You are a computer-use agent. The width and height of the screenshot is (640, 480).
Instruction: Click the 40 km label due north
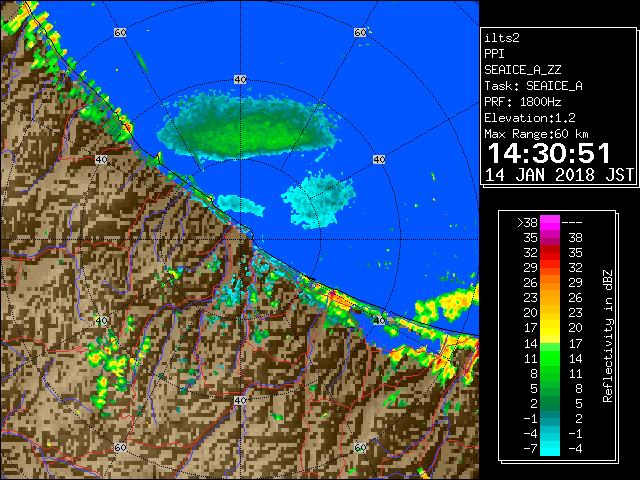tap(240, 79)
